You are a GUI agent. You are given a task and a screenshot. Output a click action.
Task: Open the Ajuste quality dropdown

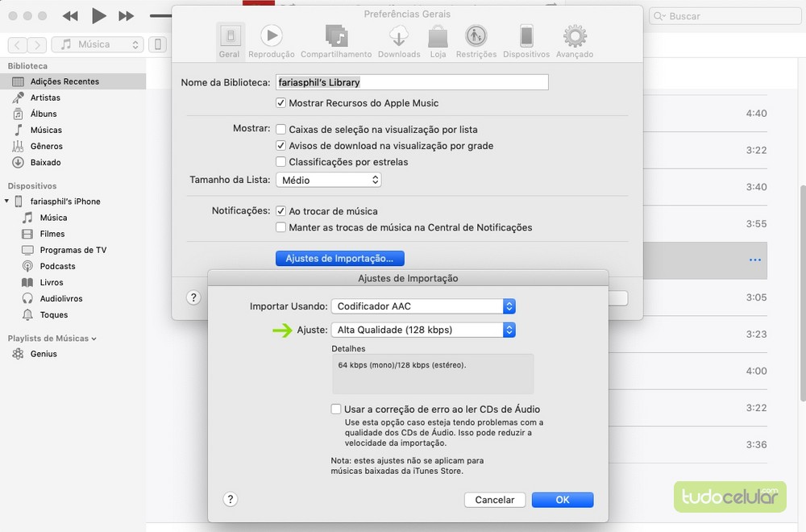pos(423,330)
